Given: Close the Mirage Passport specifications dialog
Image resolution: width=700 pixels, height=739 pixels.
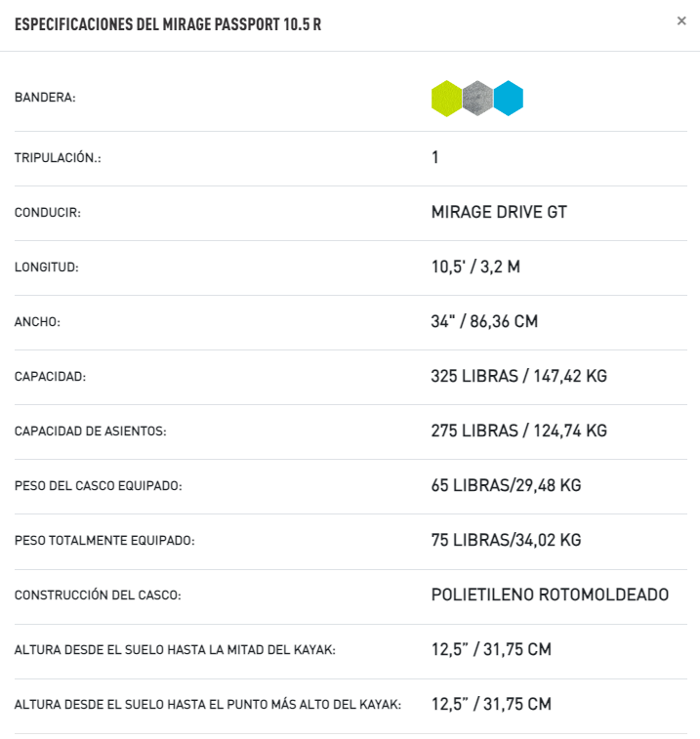Looking at the screenshot, I should (x=681, y=21).
